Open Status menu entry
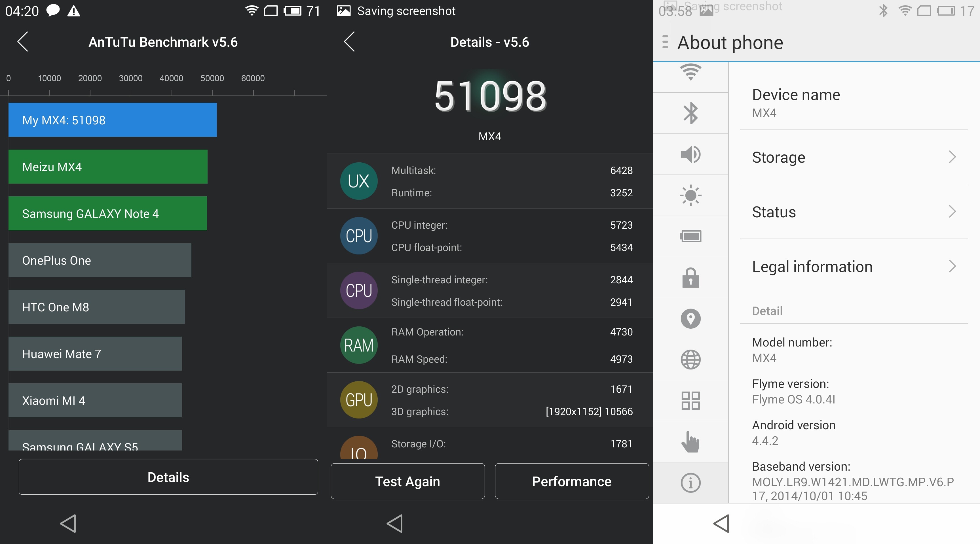 click(x=854, y=212)
